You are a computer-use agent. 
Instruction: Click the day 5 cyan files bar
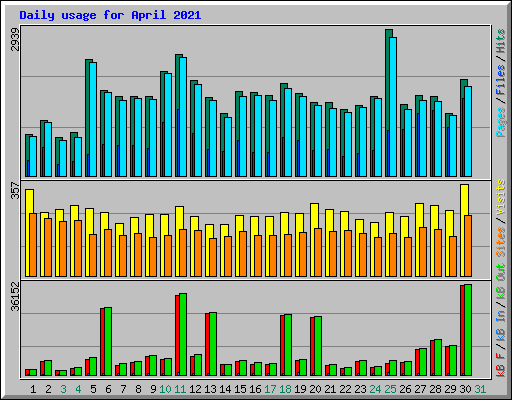[x=93, y=119]
